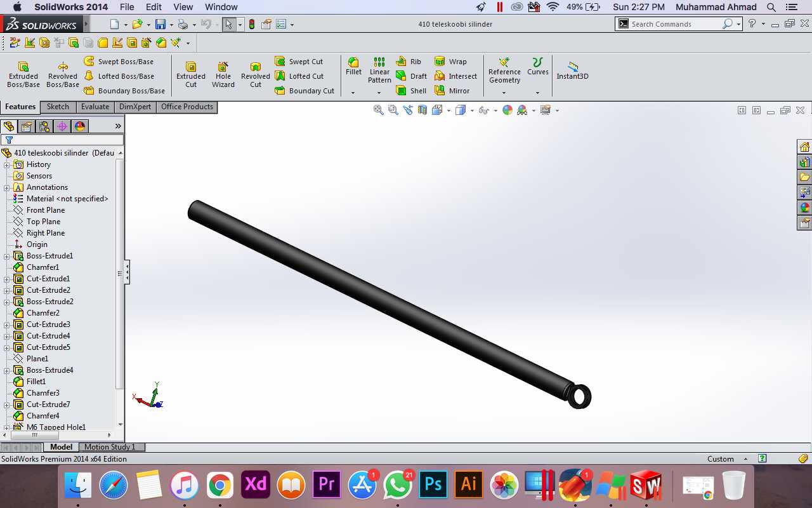Select Front Plane in feature tree
The image size is (812, 508).
46,210
